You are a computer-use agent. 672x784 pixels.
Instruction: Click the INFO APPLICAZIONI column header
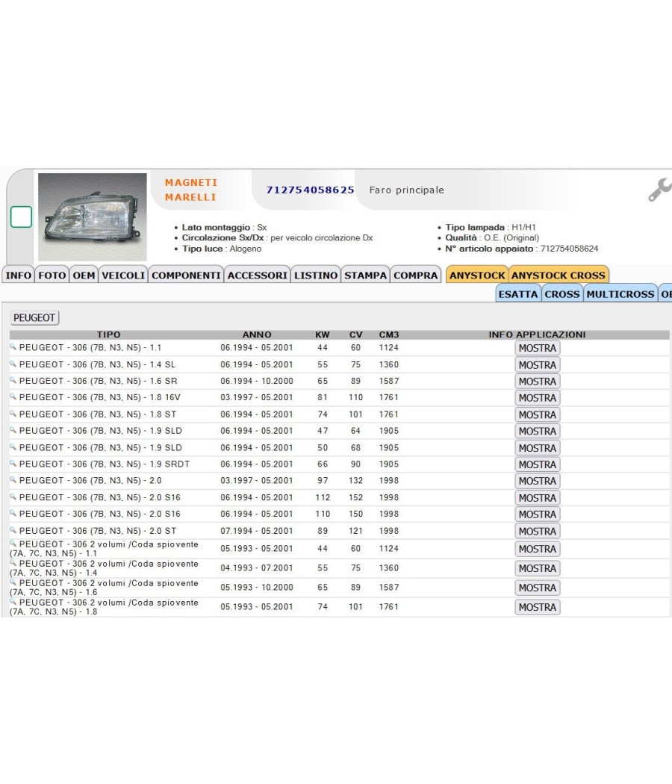[537, 335]
